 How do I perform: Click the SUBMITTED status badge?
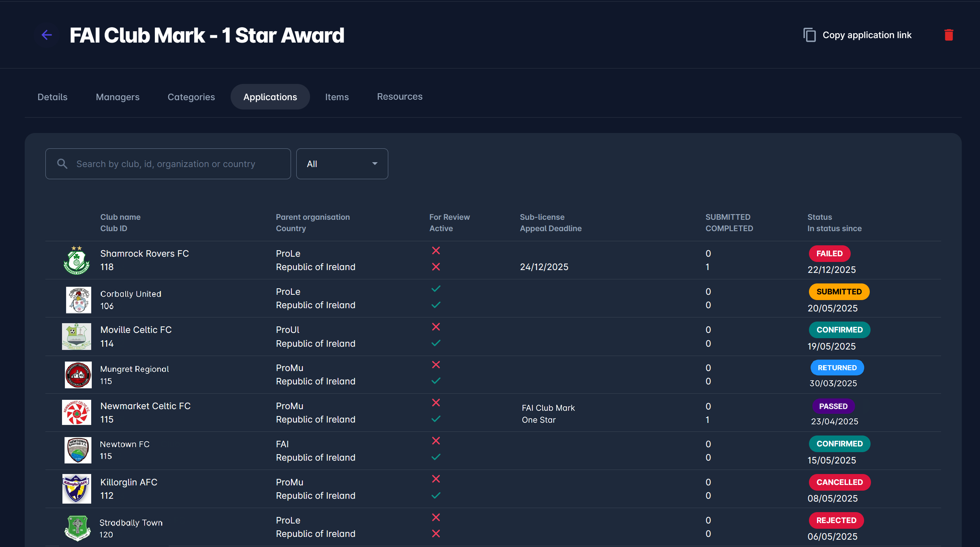839,292
